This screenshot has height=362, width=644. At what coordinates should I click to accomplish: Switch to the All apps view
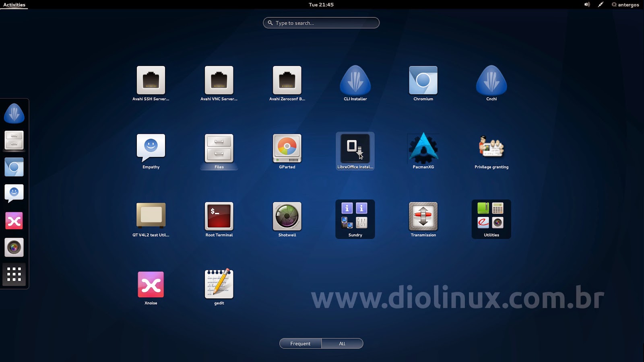[342, 343]
